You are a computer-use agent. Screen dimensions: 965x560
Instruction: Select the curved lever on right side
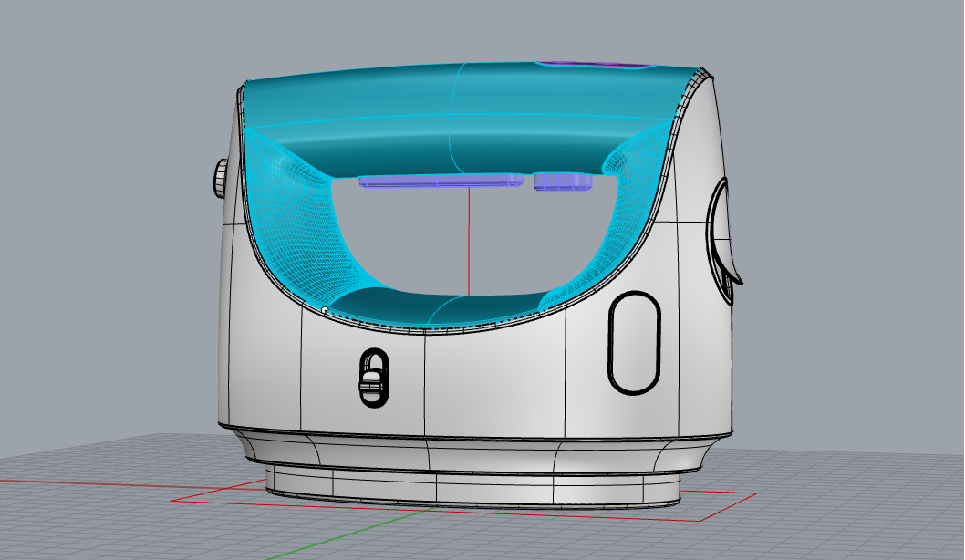[724, 240]
